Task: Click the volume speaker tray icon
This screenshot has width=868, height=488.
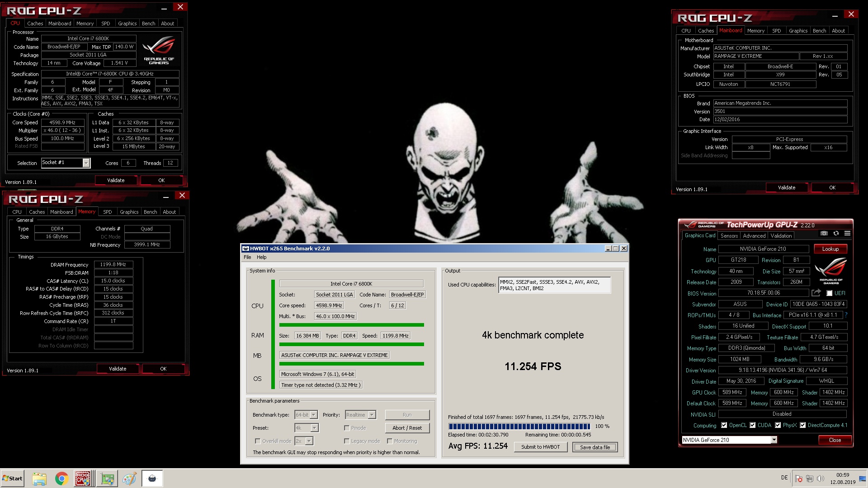Action: pyautogui.click(x=821, y=479)
